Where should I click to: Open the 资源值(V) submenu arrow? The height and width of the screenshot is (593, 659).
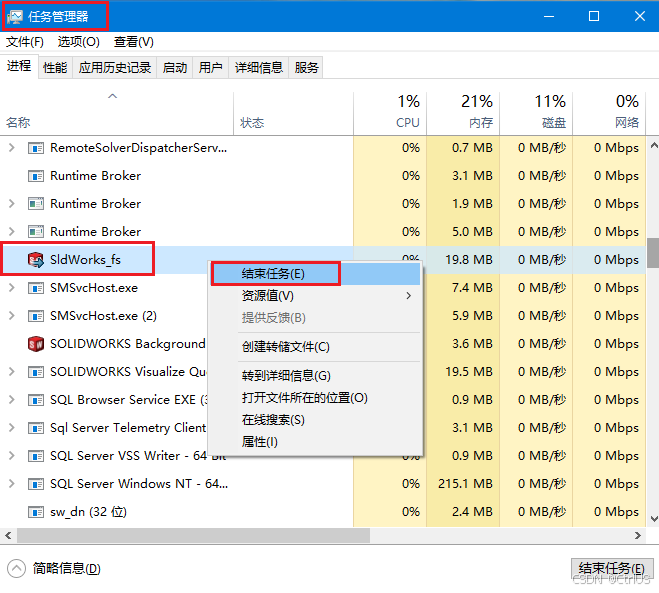click(x=409, y=296)
